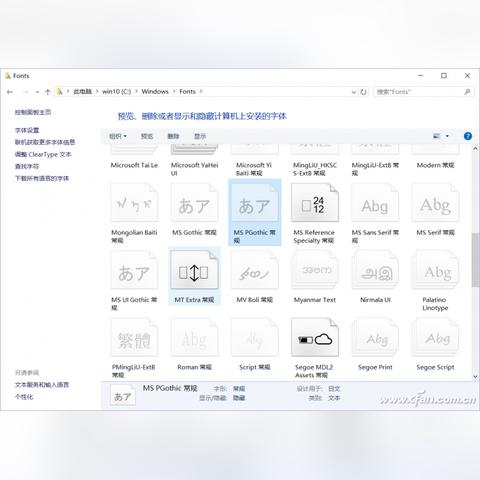Open the 组织 dropdown menu
The width and height of the screenshot is (480, 480).
click(118, 136)
